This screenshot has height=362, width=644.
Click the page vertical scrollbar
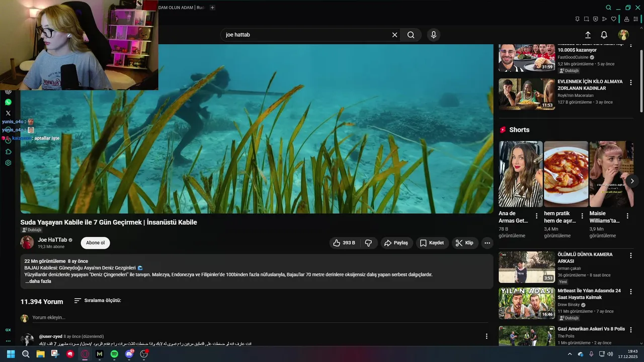click(641, 80)
